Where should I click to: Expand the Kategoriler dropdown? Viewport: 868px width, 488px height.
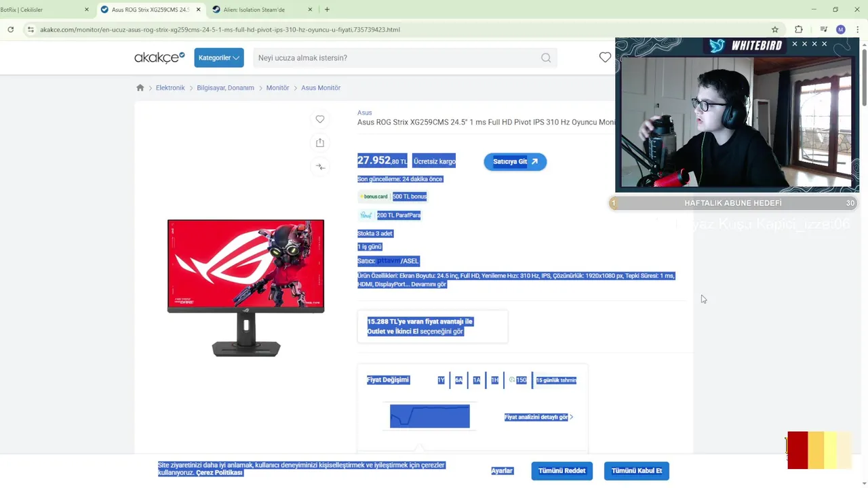click(219, 58)
